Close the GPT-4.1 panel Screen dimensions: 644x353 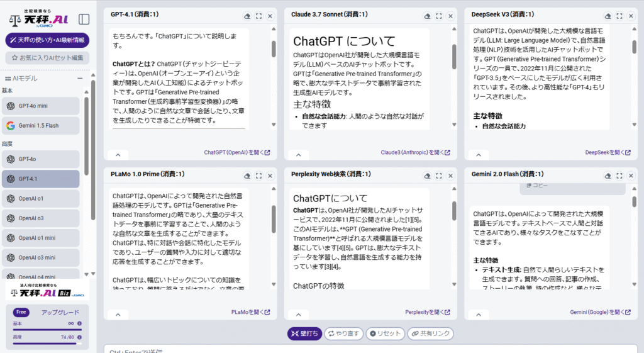270,16
